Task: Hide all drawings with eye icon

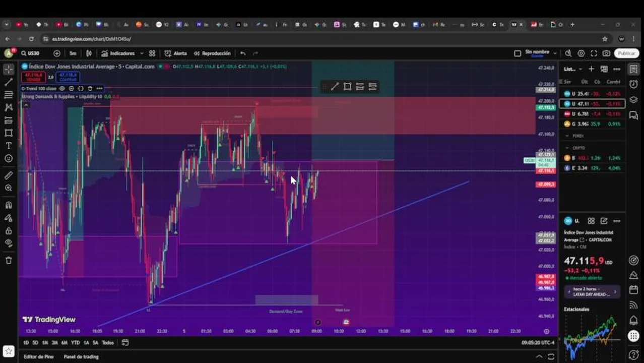Action: (9, 243)
